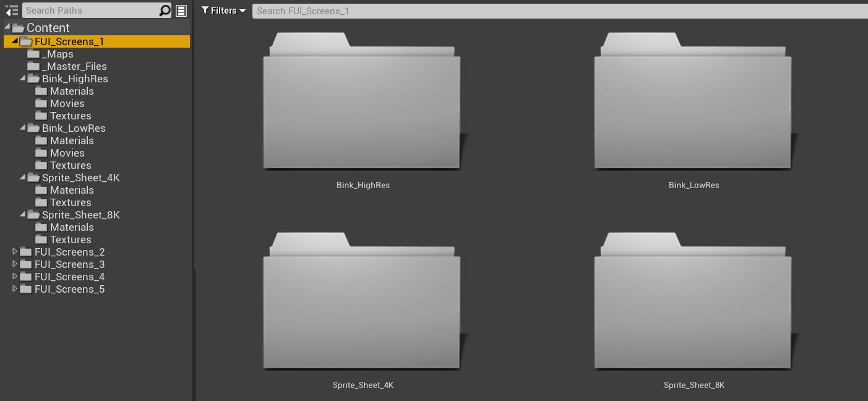Viewport: 868px width, 401px height.
Task: Open the Filters dropdown
Action: [223, 11]
